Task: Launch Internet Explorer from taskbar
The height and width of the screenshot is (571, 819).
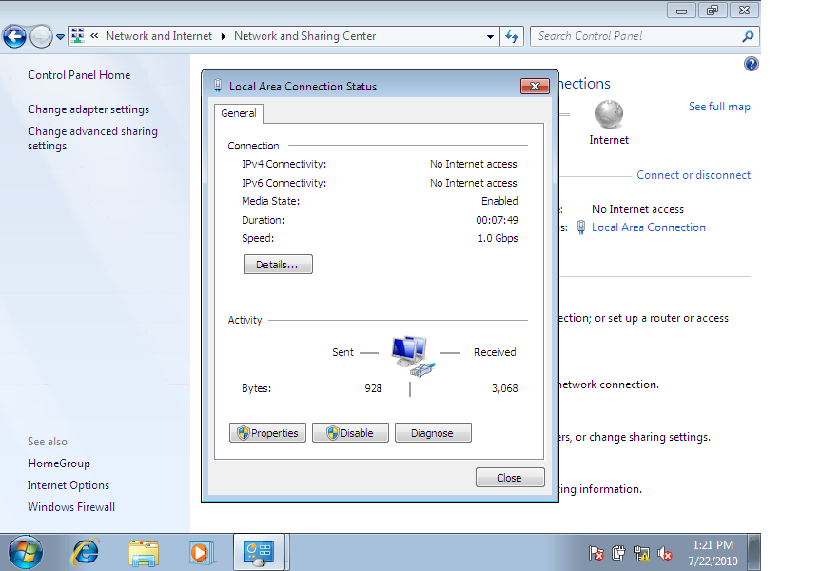Action: coord(85,552)
